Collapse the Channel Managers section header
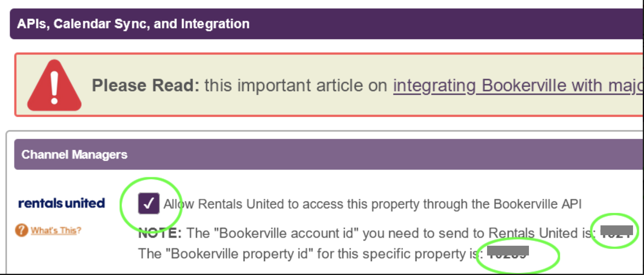644x275 pixels. (x=329, y=154)
